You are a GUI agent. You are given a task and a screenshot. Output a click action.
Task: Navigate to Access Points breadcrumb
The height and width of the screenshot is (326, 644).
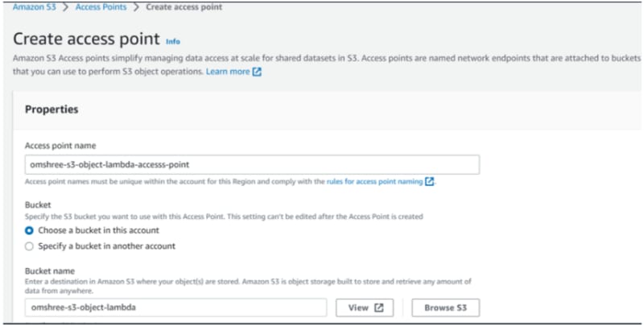[101, 7]
